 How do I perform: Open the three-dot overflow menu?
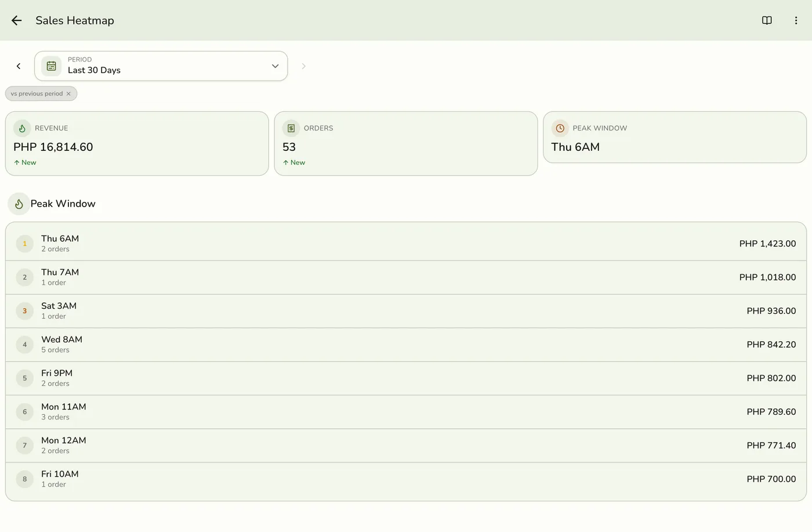pyautogui.click(x=796, y=20)
